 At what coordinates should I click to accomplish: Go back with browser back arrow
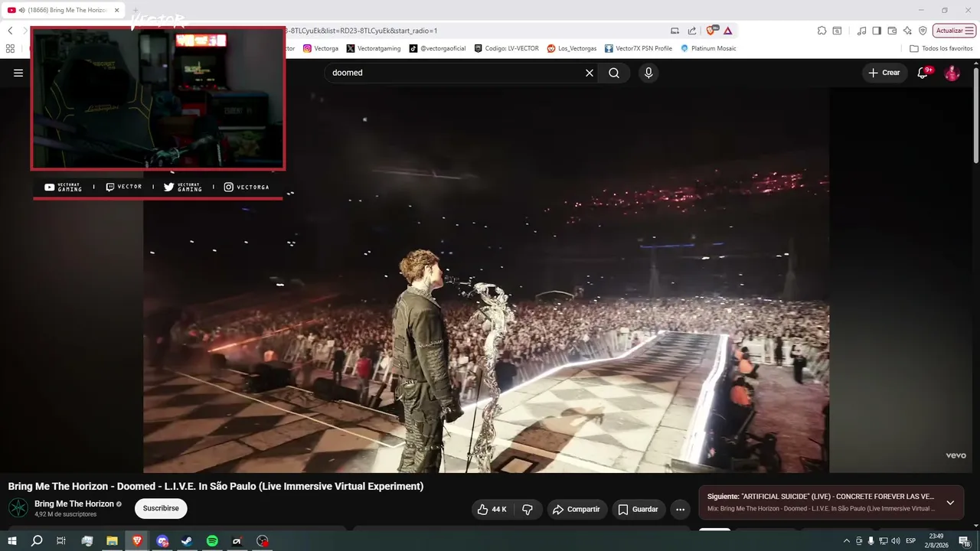[10, 31]
